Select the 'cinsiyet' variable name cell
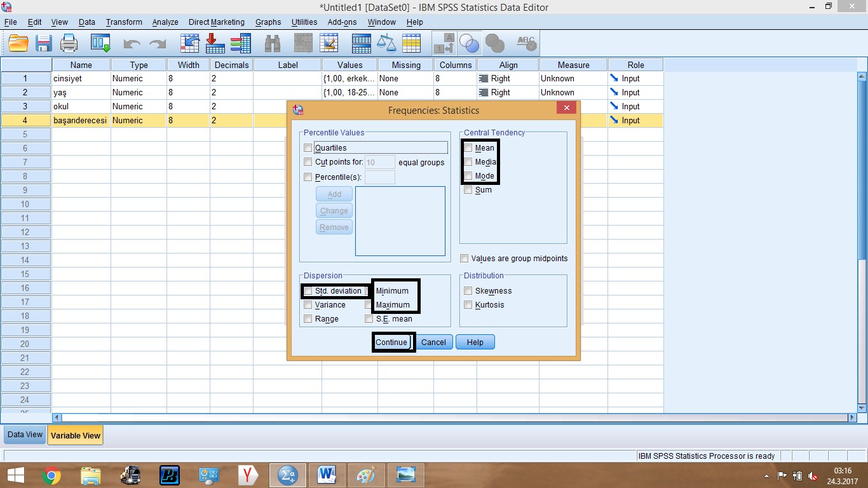This screenshot has height=488, width=868. (x=81, y=79)
